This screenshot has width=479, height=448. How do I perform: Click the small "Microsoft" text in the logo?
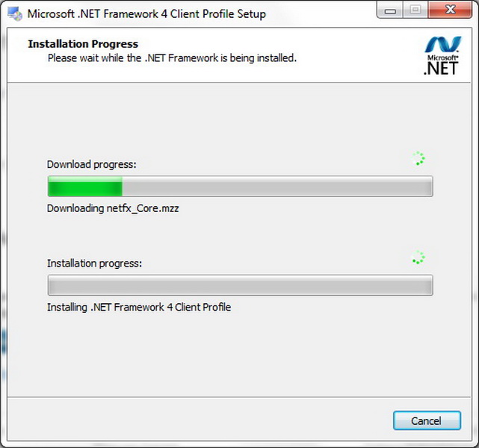point(439,57)
